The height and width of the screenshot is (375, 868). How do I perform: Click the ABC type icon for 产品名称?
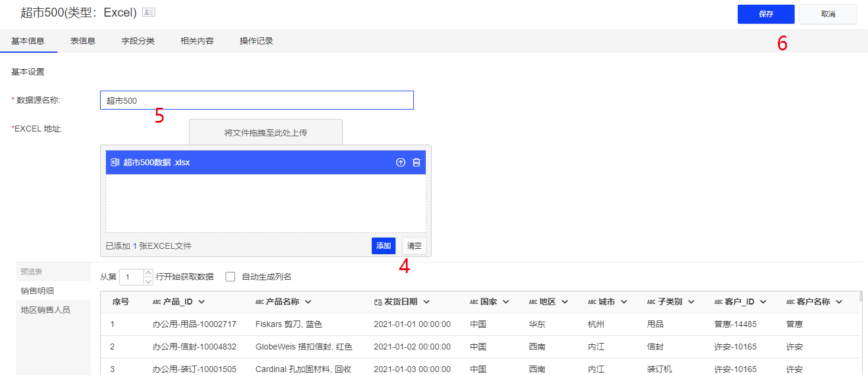[259, 302]
